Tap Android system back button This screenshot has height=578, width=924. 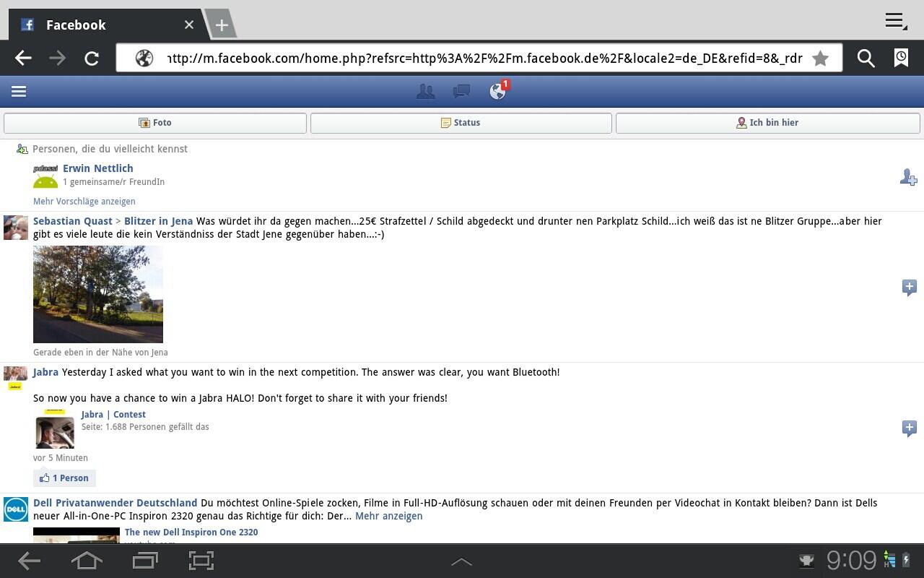pyautogui.click(x=29, y=561)
